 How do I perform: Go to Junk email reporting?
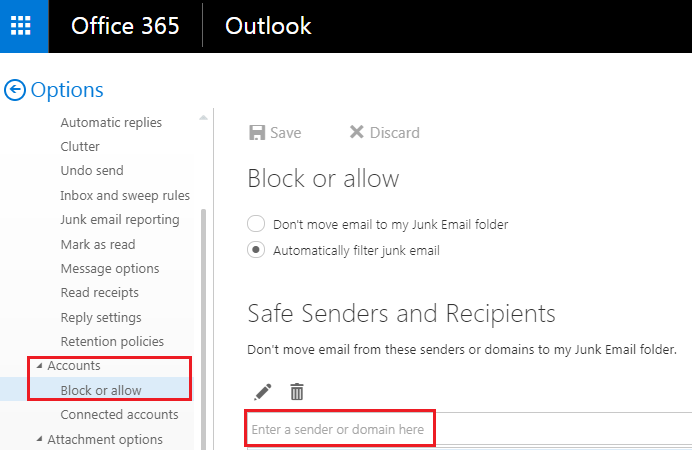(x=120, y=219)
